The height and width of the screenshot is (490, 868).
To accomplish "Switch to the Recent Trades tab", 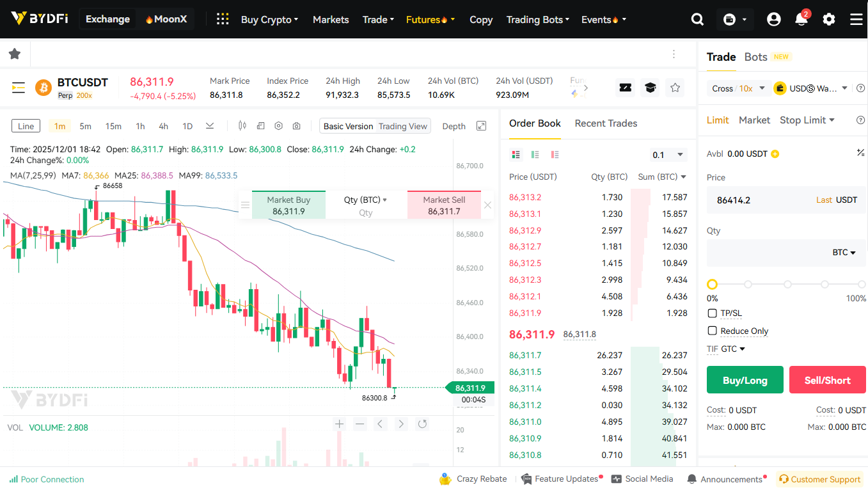I will tap(606, 123).
